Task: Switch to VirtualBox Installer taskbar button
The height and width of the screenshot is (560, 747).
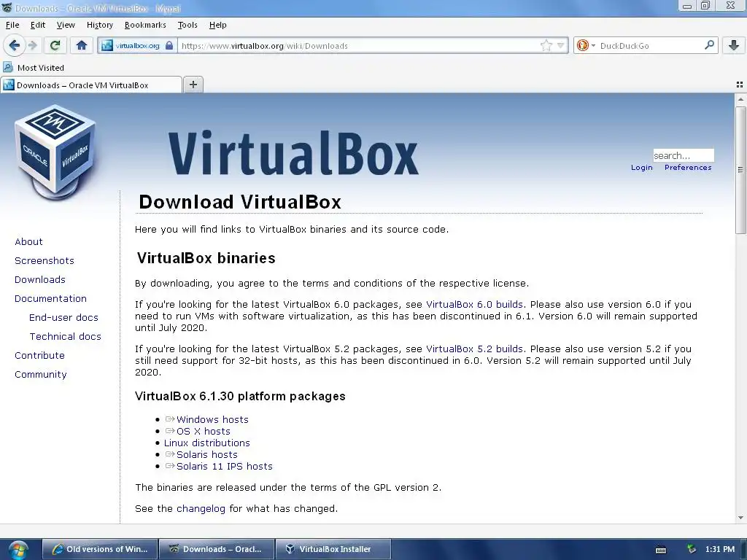Action: point(333,549)
